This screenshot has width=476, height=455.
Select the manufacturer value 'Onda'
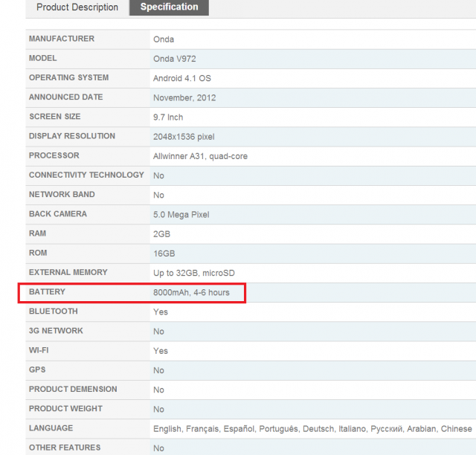[164, 39]
